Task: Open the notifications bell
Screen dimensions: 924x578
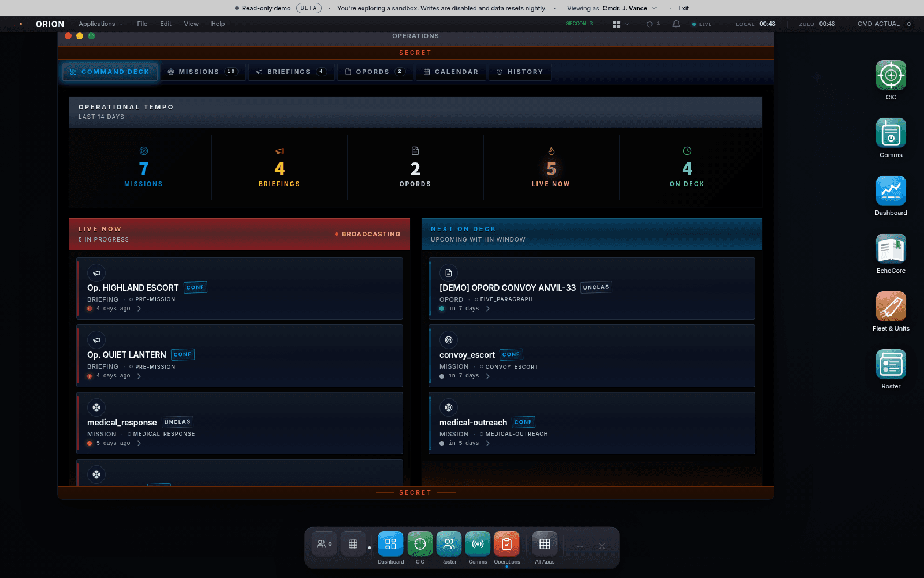Action: (x=676, y=24)
